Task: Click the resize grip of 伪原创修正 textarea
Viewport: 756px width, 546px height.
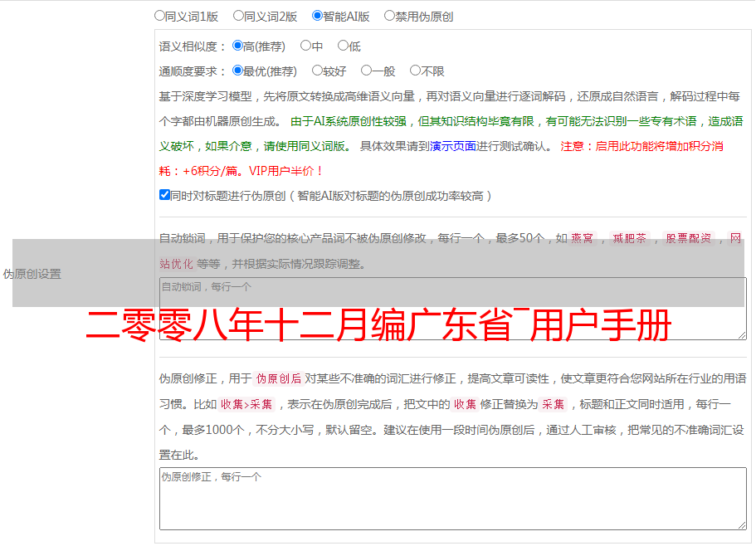Action: [x=742, y=525]
